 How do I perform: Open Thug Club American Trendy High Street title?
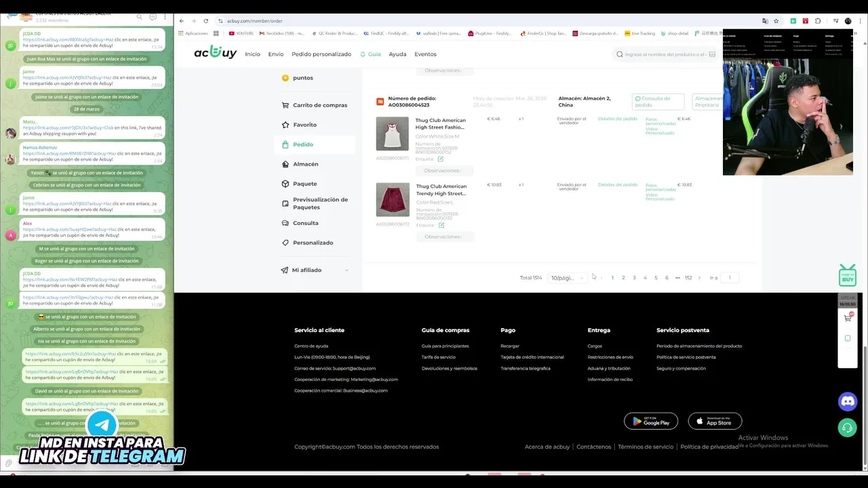(441, 189)
